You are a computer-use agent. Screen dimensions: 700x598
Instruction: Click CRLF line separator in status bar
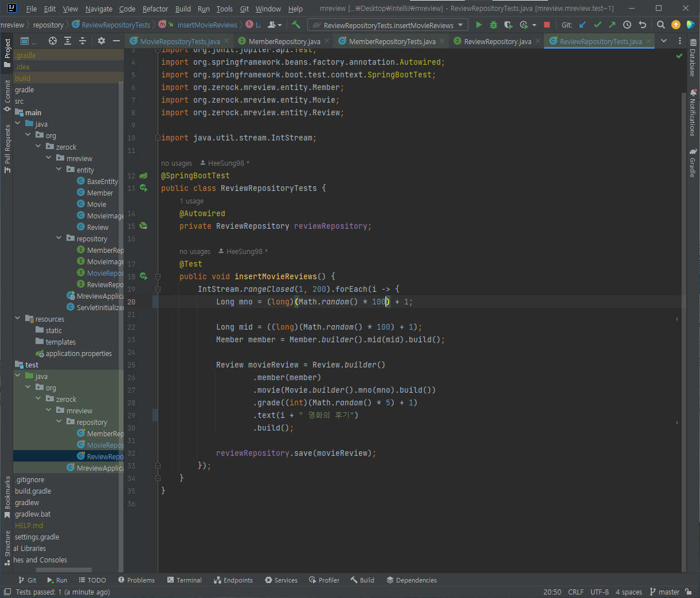point(576,592)
